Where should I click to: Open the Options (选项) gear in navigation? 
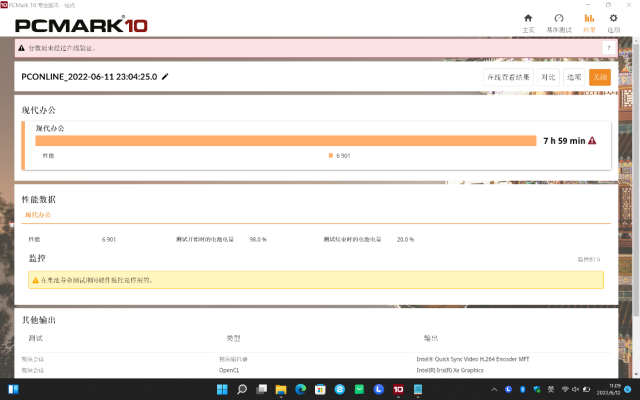point(613,23)
